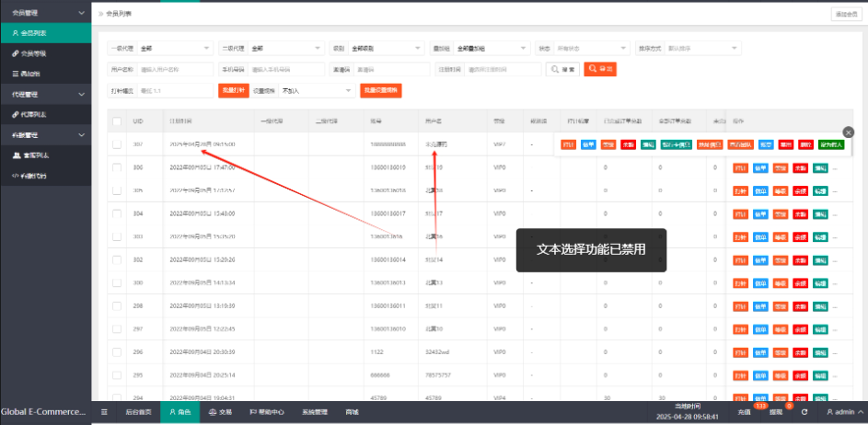Check the row checkbox for UID 298
This screenshot has height=425, width=868.
point(117,306)
